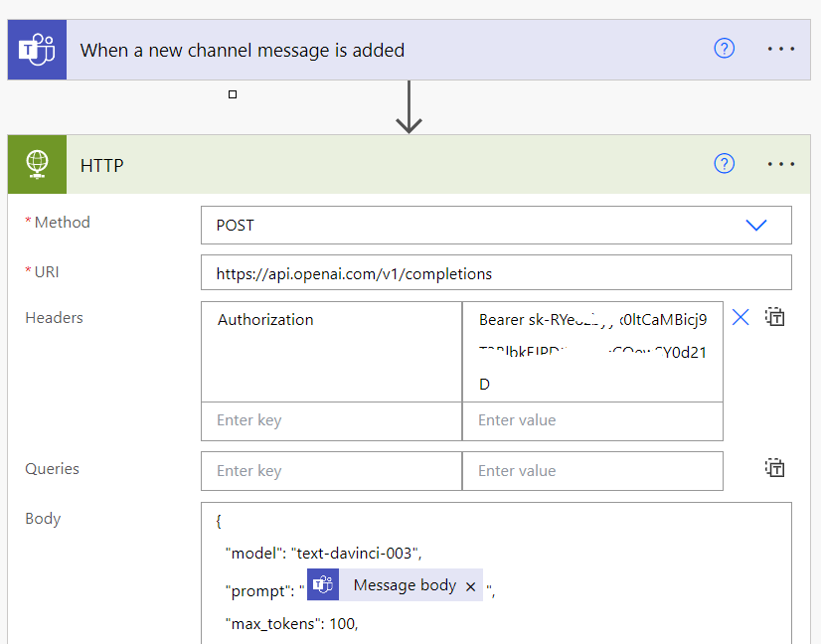Image resolution: width=821 pixels, height=644 pixels.
Task: Click the empty Headers key field
Action: click(328, 419)
